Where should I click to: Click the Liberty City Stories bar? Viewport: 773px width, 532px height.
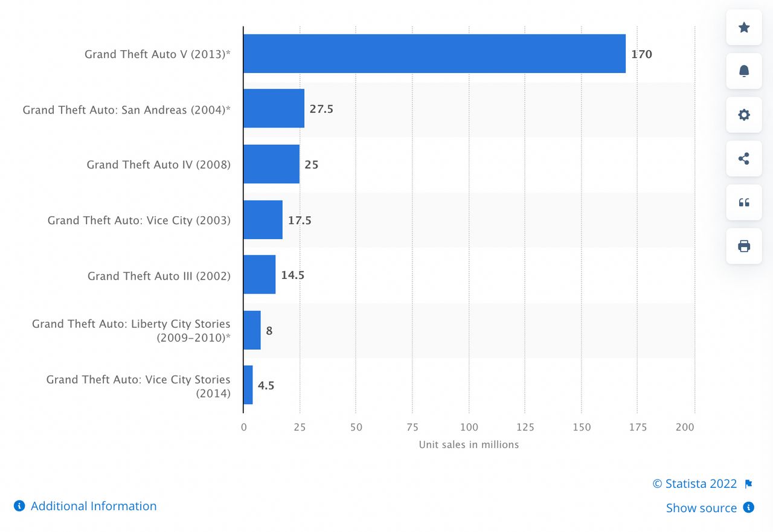(252, 330)
